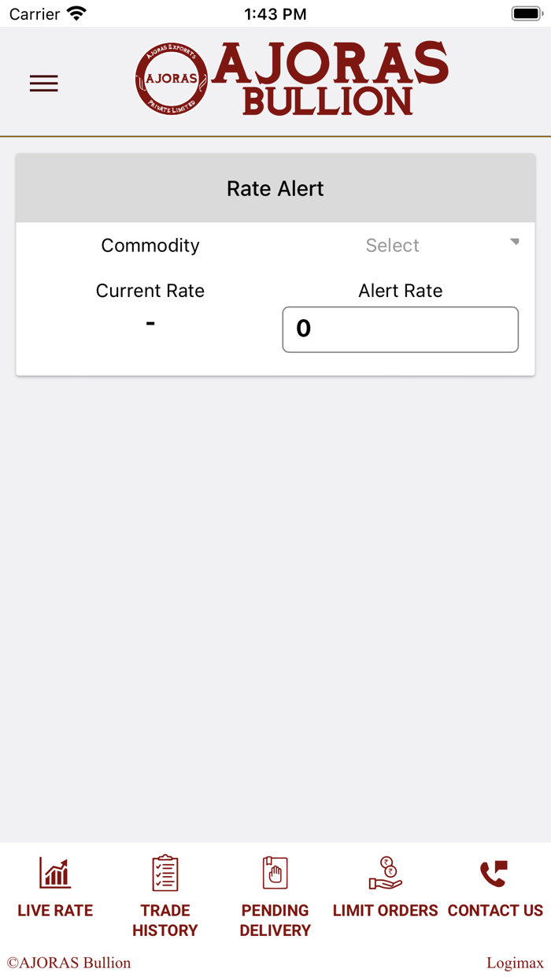Go to LIMIT ORDERS tab
The width and height of the screenshot is (551, 980).
tap(386, 910)
